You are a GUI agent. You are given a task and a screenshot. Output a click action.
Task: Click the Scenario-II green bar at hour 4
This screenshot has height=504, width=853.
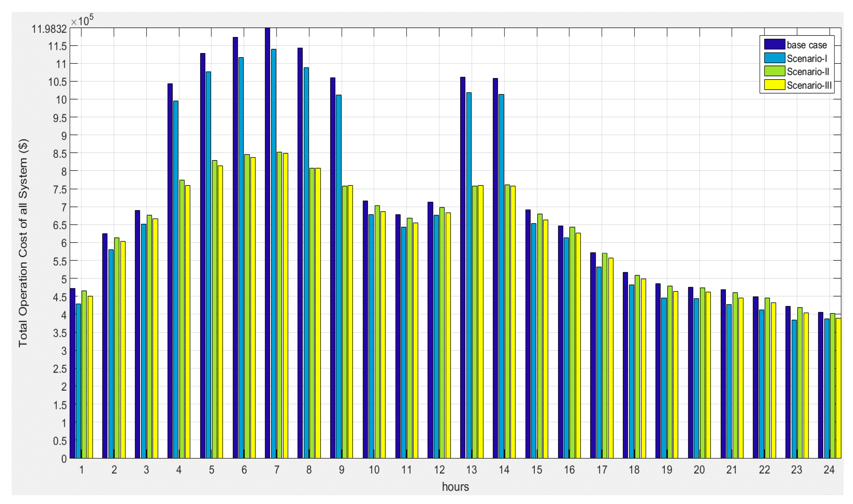182,319
